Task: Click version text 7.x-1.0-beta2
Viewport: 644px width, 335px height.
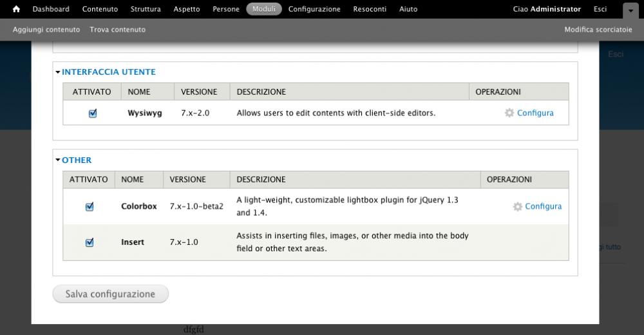Action: (x=196, y=206)
